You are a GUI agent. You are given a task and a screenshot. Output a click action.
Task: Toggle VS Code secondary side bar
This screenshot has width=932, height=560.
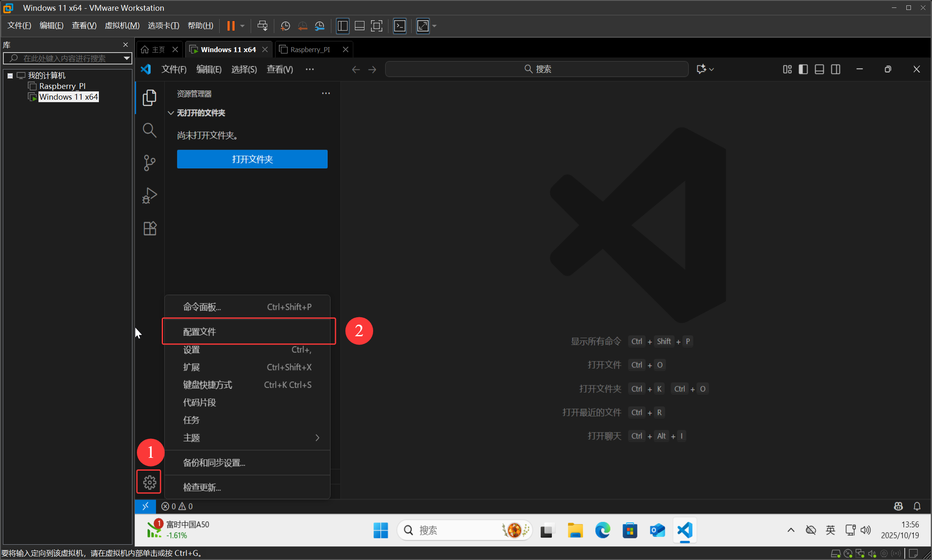[x=836, y=69]
